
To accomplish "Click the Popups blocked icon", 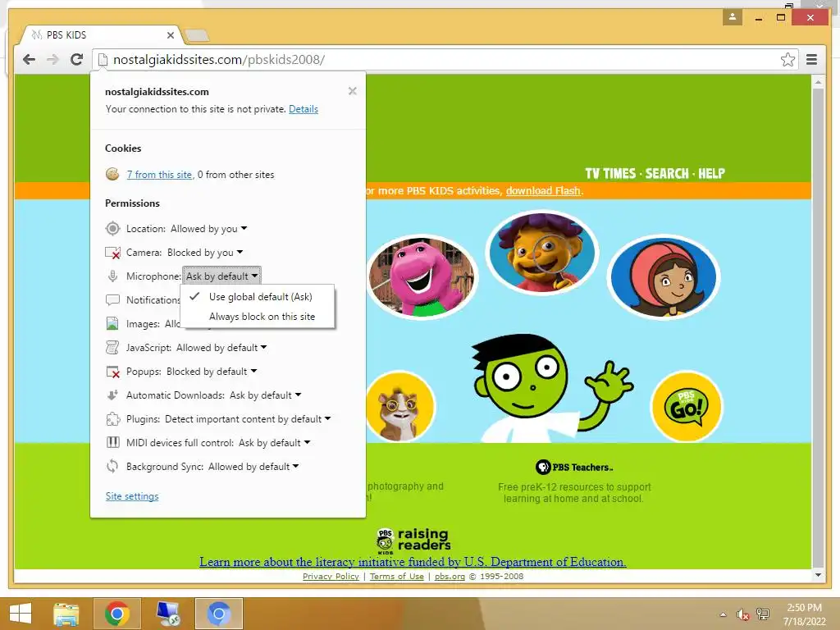I will 112,372.
